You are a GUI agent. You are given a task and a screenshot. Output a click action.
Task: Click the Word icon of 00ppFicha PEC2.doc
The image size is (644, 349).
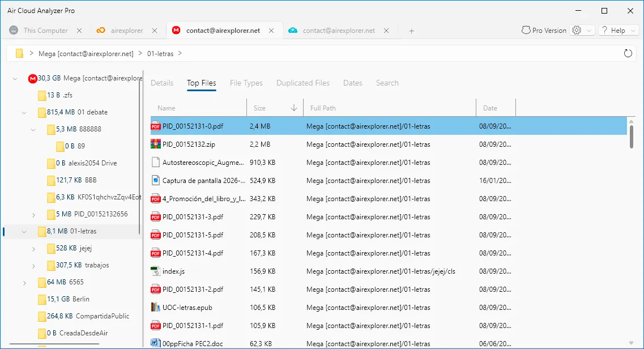tap(155, 343)
